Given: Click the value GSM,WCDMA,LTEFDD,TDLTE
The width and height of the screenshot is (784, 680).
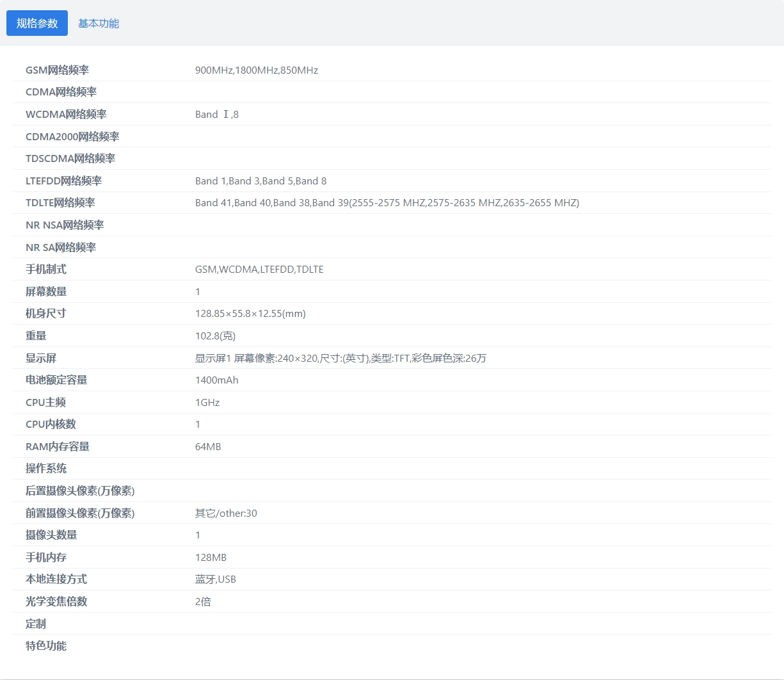Looking at the screenshot, I should coord(259,269).
